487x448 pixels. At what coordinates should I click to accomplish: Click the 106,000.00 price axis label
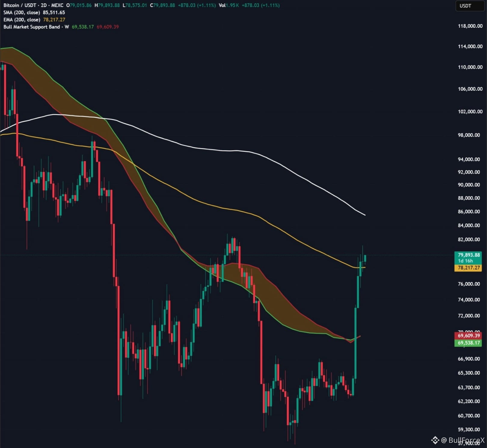tap(470, 89)
